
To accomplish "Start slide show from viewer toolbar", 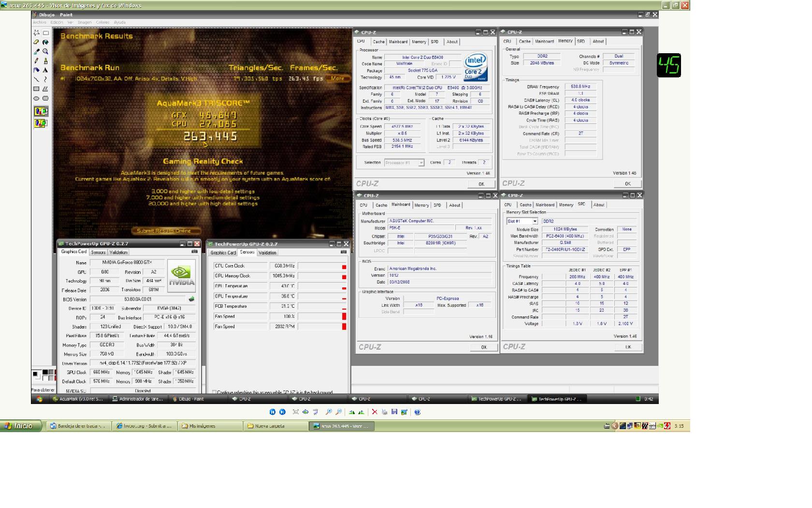I will point(315,412).
